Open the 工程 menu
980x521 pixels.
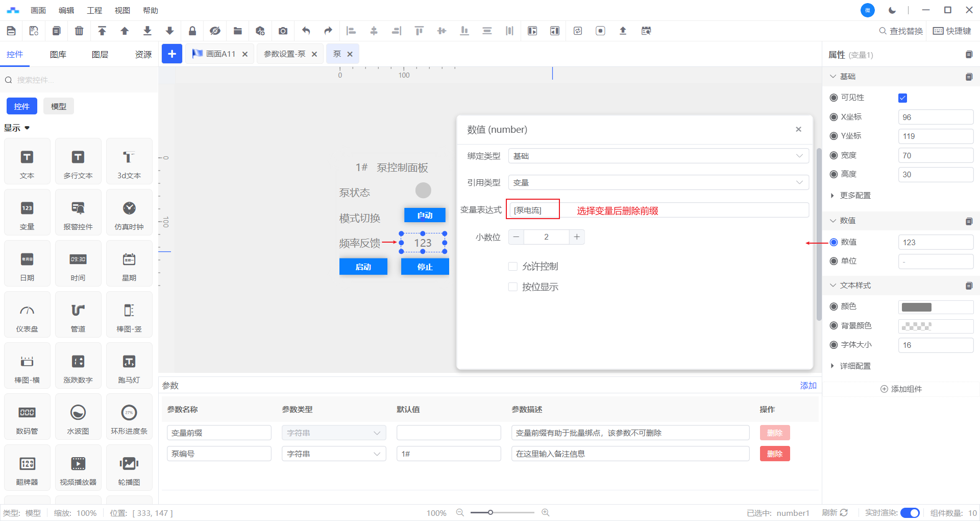pyautogui.click(x=94, y=10)
